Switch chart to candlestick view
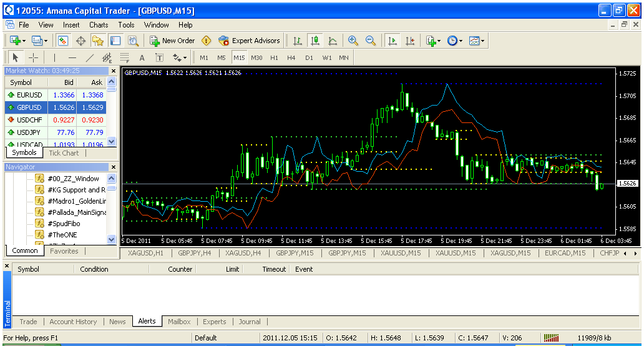644x346 pixels. [315, 41]
